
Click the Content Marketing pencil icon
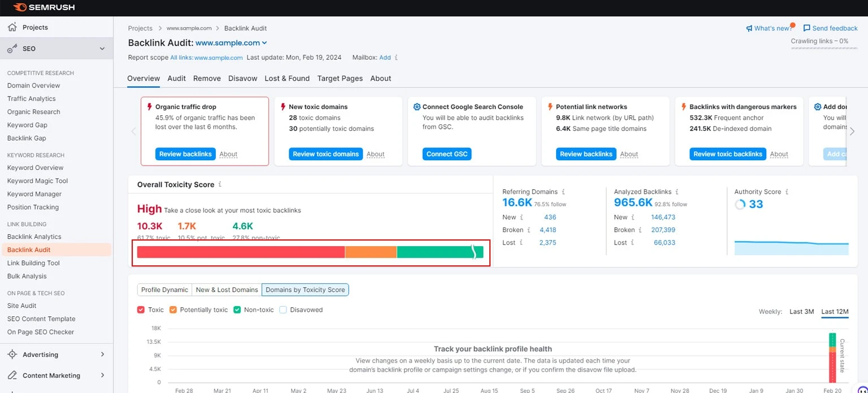(12, 375)
